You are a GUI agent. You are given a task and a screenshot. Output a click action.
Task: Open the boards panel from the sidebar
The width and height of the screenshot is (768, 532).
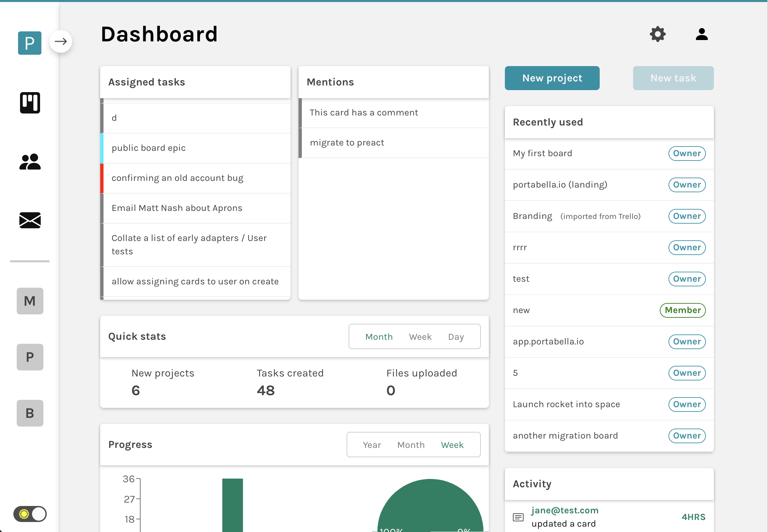30,103
